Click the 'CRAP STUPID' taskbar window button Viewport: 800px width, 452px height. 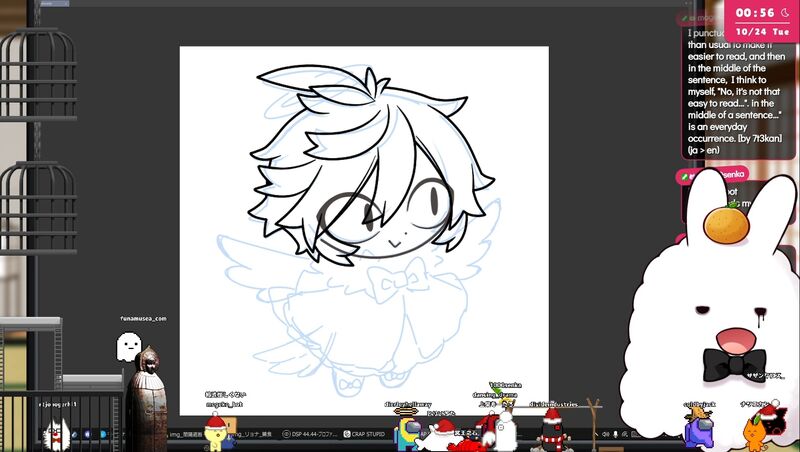pos(364,434)
